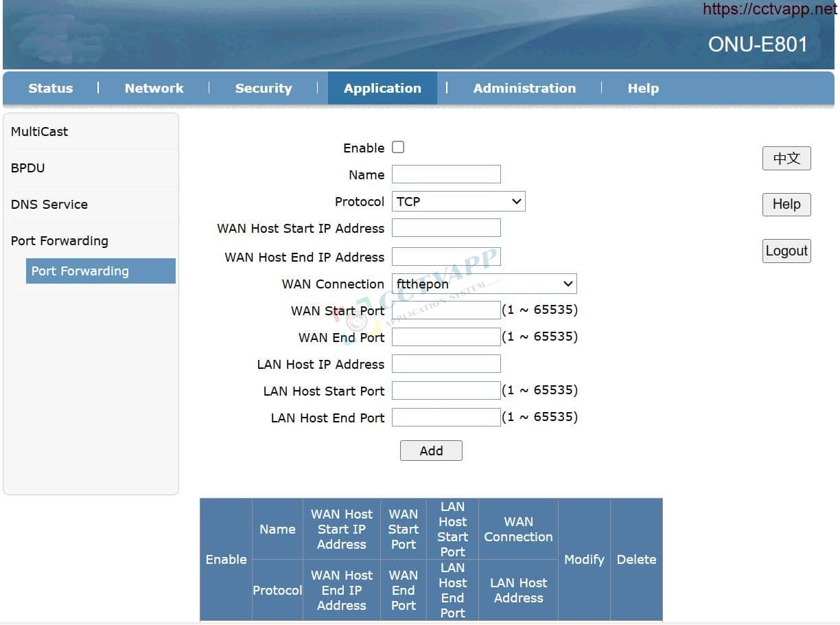The image size is (840, 625).
Task: Select the highlighted Port Forwarding sub-item
Action: click(100, 271)
